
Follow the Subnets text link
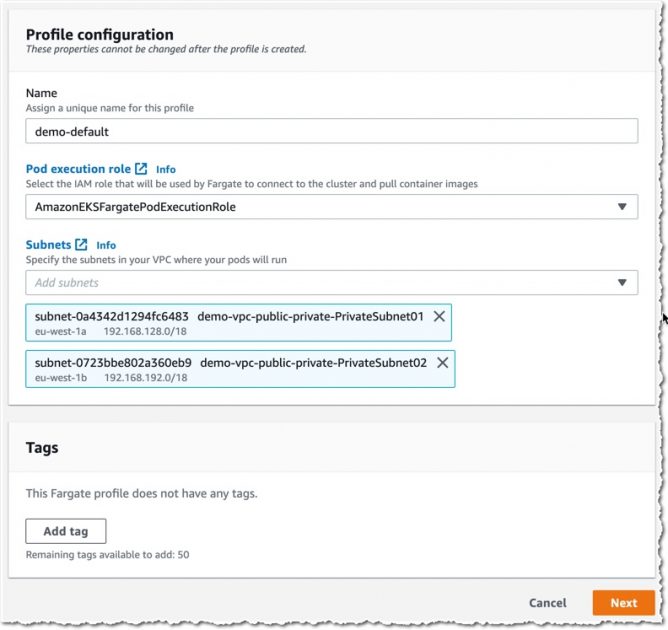48,245
